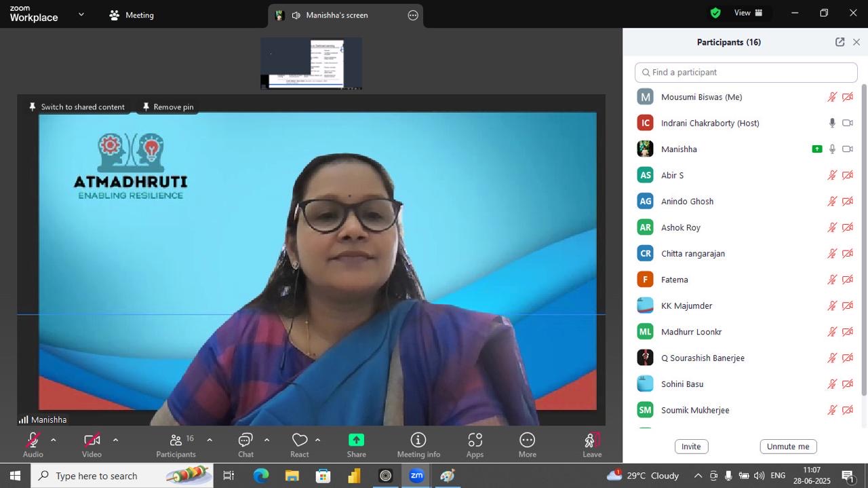Click the 29°C Cloudy weather widget
The image size is (868, 488).
[x=643, y=476]
